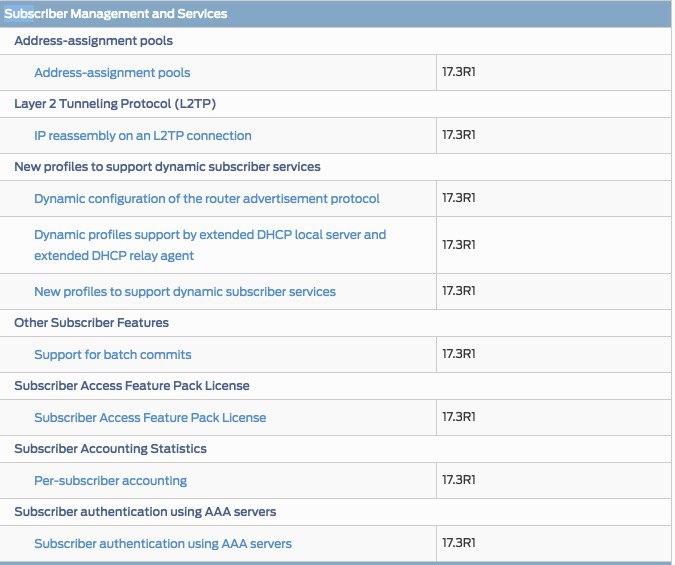This screenshot has height=565, width=675.
Task: Select the Other Subscriber Features heading
Action: click(91, 323)
